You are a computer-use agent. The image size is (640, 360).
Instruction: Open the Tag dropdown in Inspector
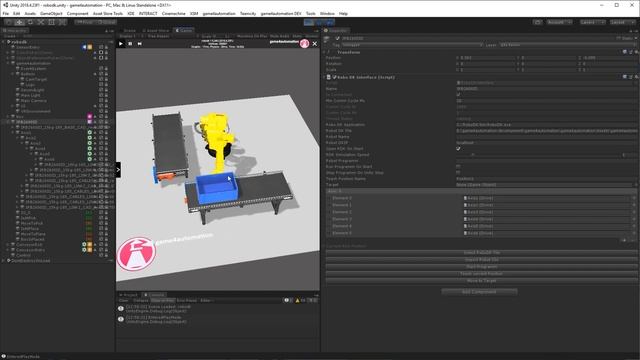point(412,45)
